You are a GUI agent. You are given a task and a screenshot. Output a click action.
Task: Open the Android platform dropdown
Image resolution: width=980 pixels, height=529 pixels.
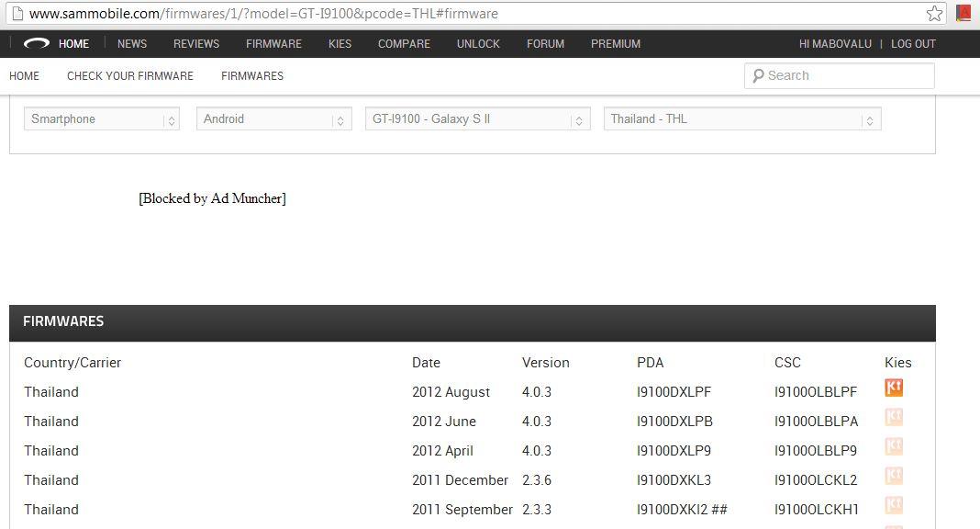pos(274,118)
